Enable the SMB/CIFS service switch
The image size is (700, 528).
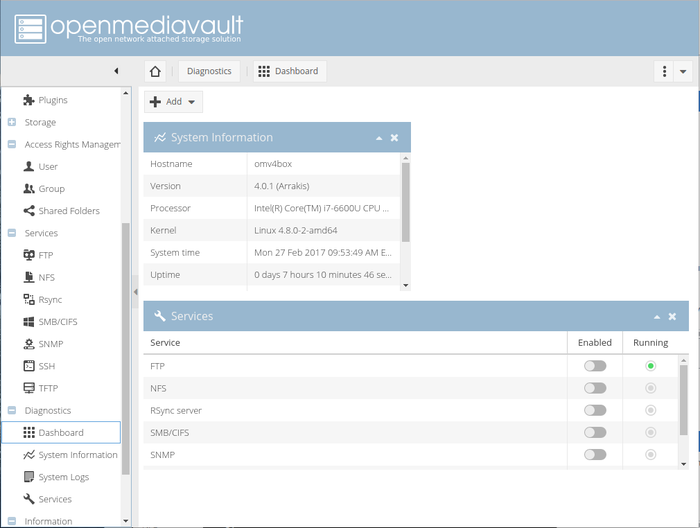tap(595, 432)
